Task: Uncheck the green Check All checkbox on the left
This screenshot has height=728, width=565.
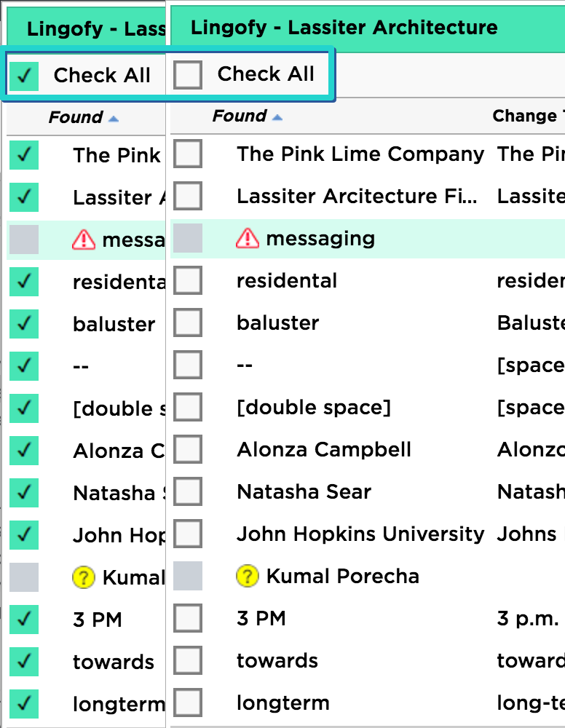Action: click(24, 76)
